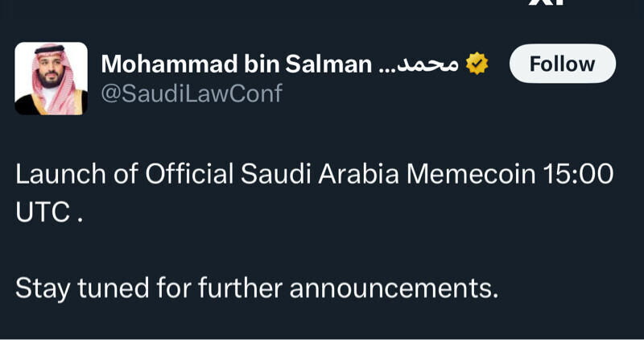Click the ellipsis in the truncated display name
This screenshot has width=644, height=340.
coord(388,66)
